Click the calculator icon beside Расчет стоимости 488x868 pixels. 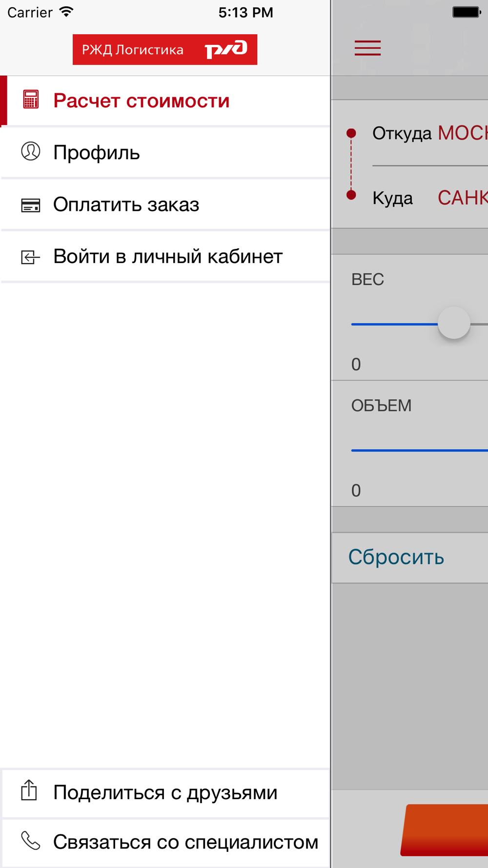coord(31,100)
